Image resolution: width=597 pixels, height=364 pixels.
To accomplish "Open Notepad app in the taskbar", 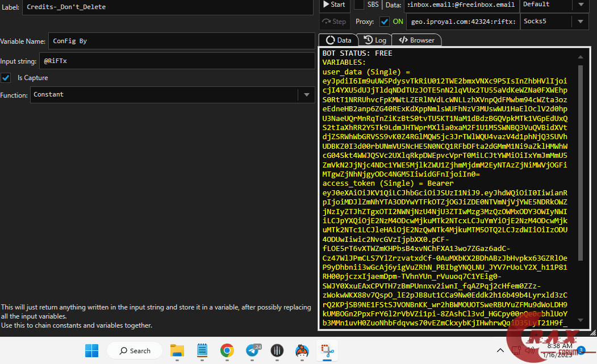I will (202, 350).
